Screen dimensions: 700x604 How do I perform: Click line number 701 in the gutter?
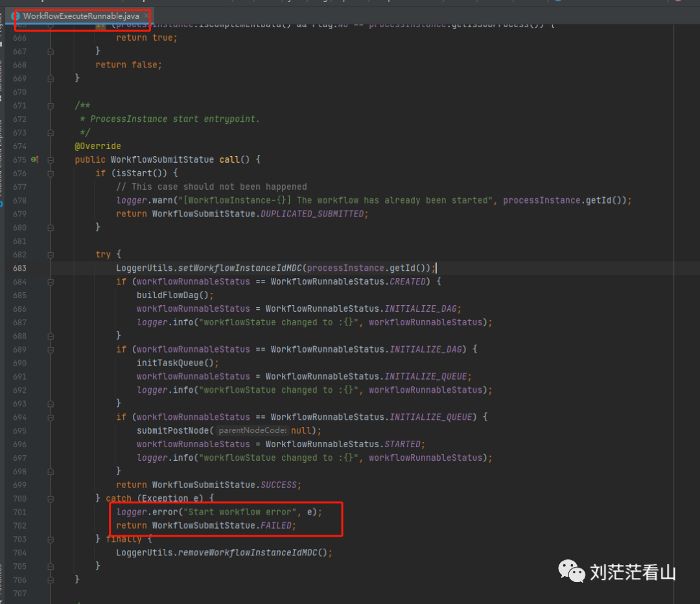[19, 512]
